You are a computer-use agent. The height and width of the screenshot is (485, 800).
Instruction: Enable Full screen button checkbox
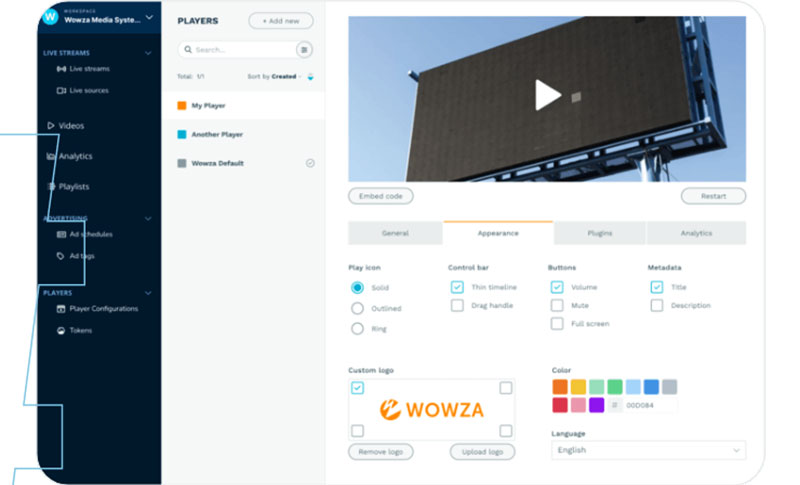(557, 324)
